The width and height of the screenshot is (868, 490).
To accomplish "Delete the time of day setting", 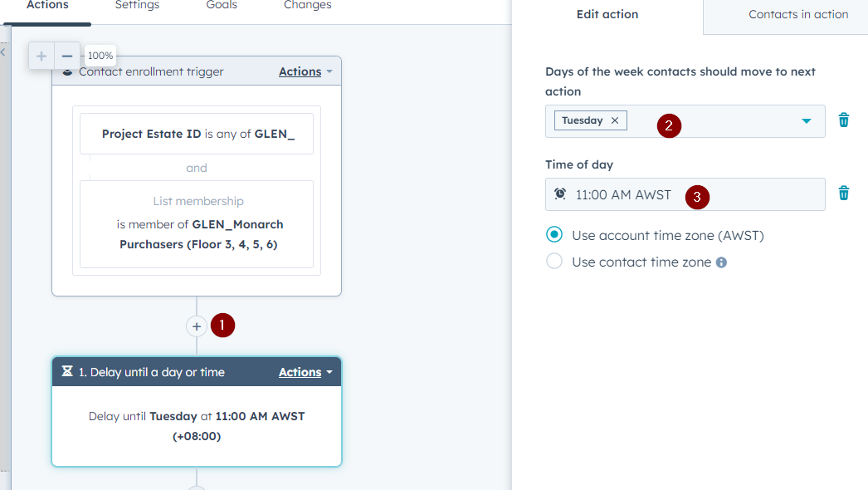I will pyautogui.click(x=844, y=194).
